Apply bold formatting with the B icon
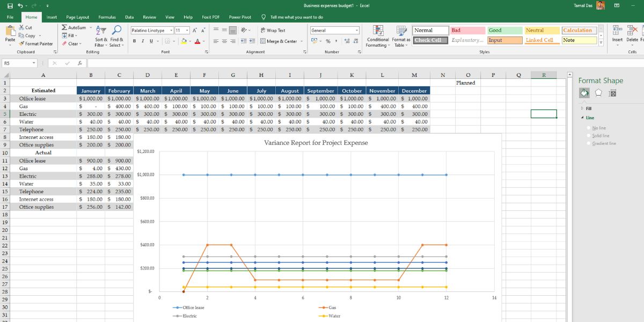The width and height of the screenshot is (644, 322). click(x=135, y=41)
